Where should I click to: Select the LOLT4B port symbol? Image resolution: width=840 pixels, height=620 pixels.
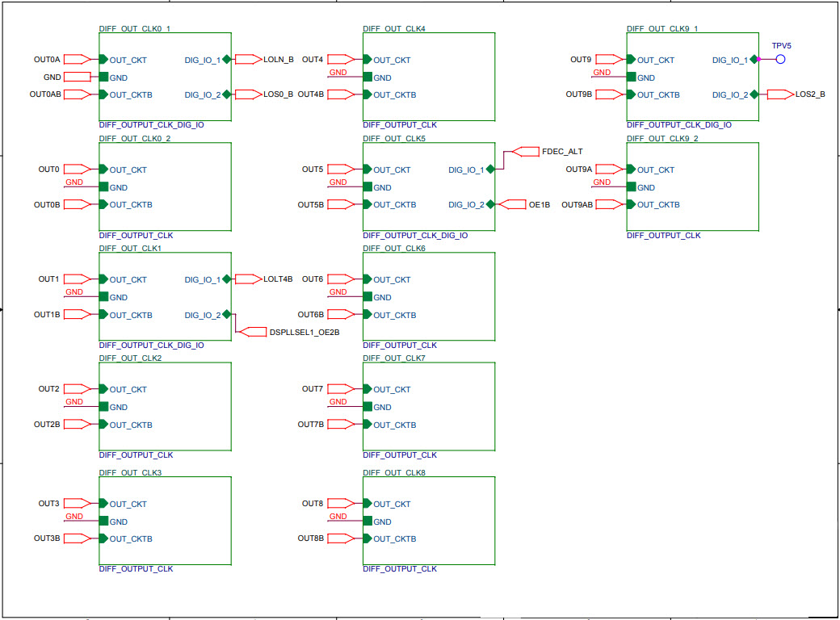pos(248,279)
